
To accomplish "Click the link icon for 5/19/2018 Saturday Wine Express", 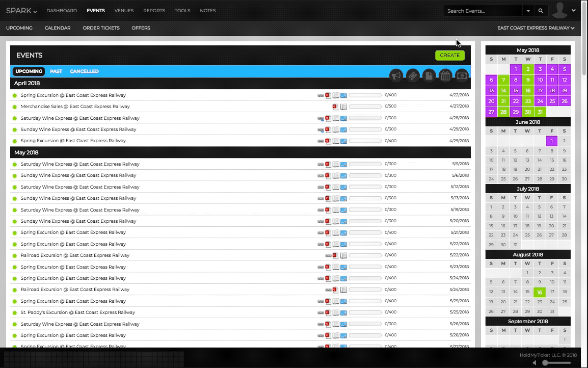I will (x=320, y=210).
